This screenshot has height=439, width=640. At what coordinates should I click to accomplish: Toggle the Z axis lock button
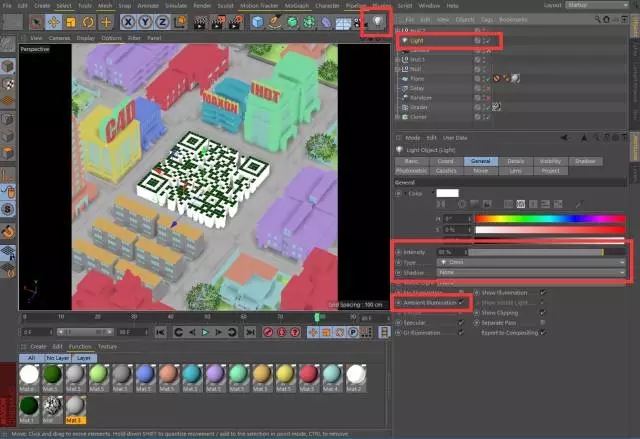point(161,21)
